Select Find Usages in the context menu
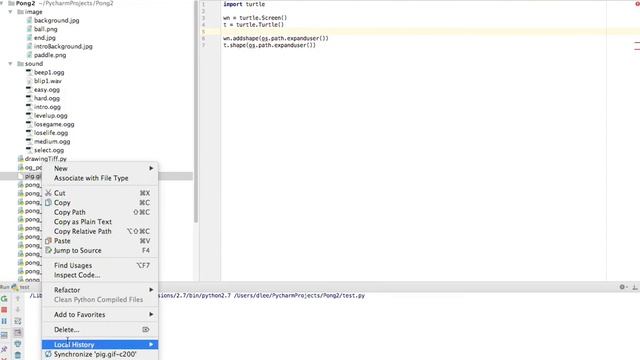The image size is (640, 360). [x=100, y=265]
